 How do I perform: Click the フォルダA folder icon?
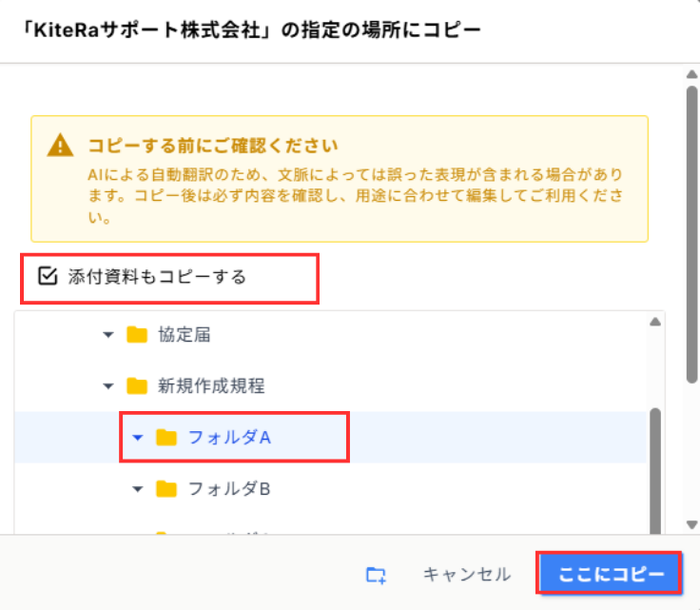click(167, 437)
